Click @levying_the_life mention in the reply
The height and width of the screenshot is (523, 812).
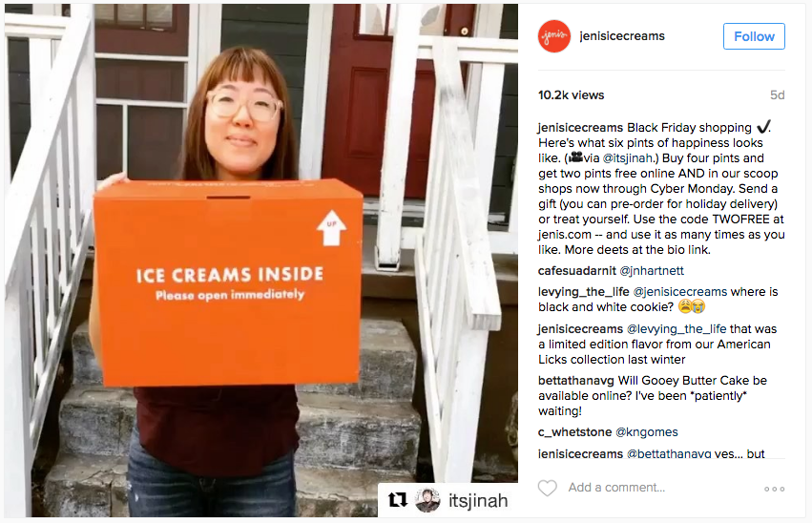[677, 329]
